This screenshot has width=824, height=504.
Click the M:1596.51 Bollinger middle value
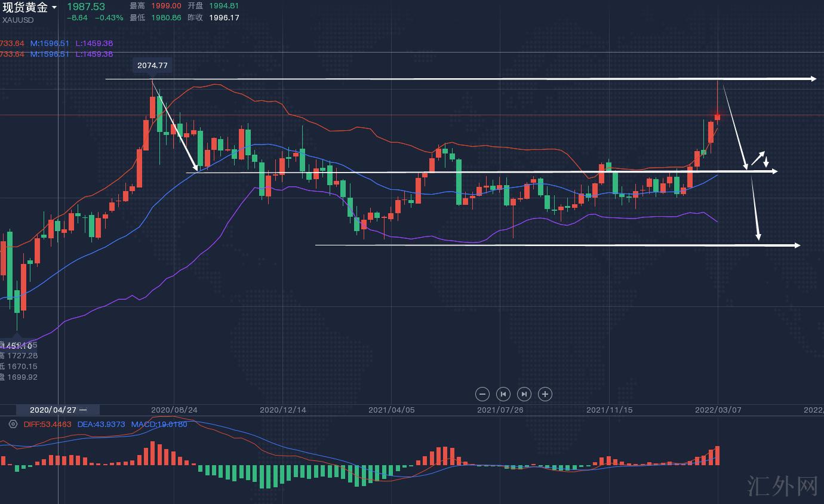[50, 44]
